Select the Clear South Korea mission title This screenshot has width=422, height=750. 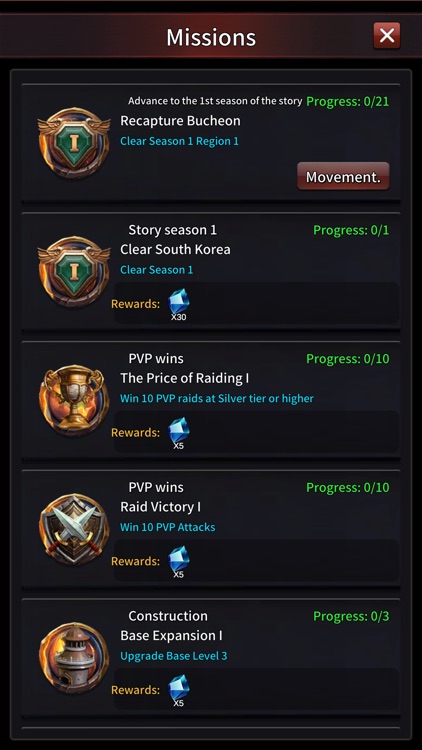(x=175, y=250)
